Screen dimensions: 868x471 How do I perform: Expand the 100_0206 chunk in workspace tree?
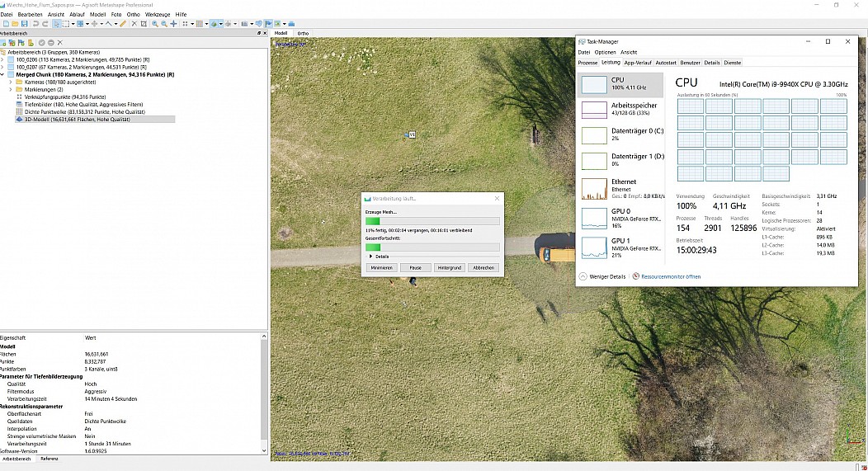(x=3, y=59)
